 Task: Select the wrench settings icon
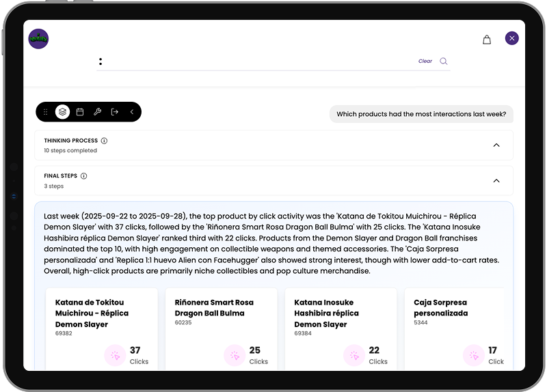97,112
